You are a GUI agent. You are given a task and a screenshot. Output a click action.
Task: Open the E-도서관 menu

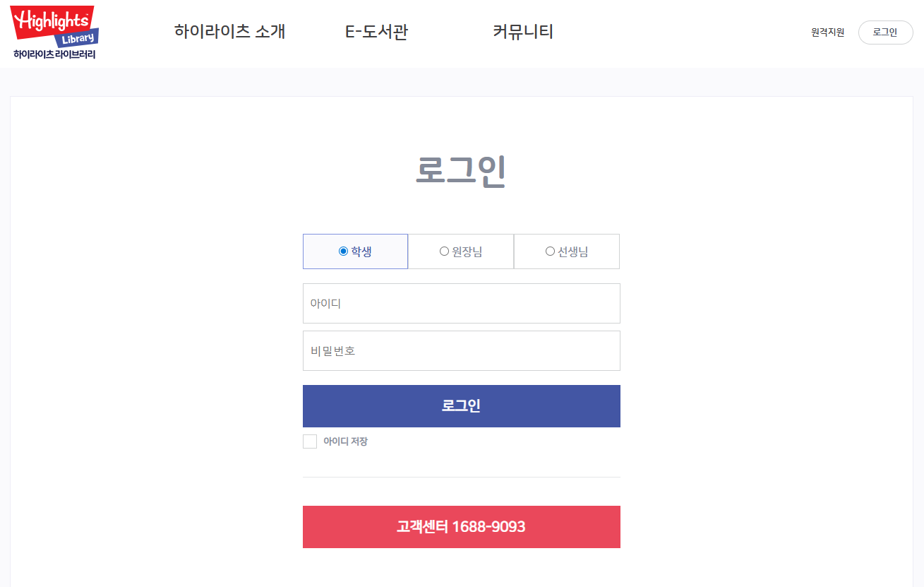pyautogui.click(x=376, y=32)
